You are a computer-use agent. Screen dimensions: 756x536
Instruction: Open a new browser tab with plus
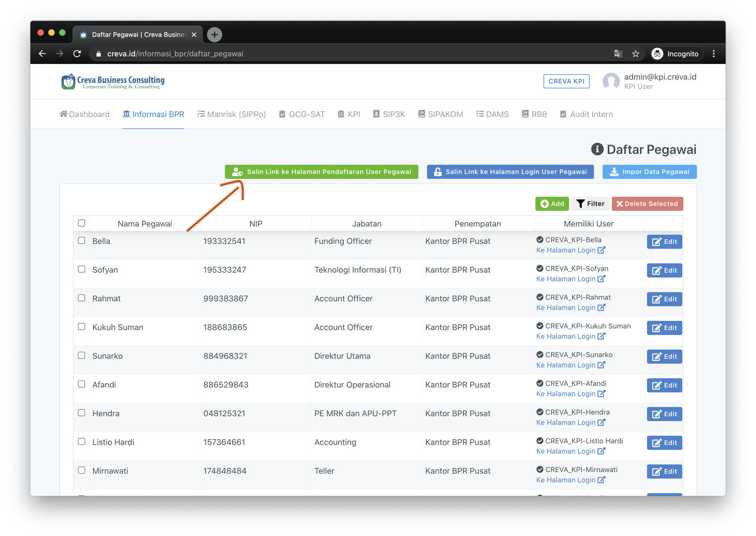click(x=215, y=35)
